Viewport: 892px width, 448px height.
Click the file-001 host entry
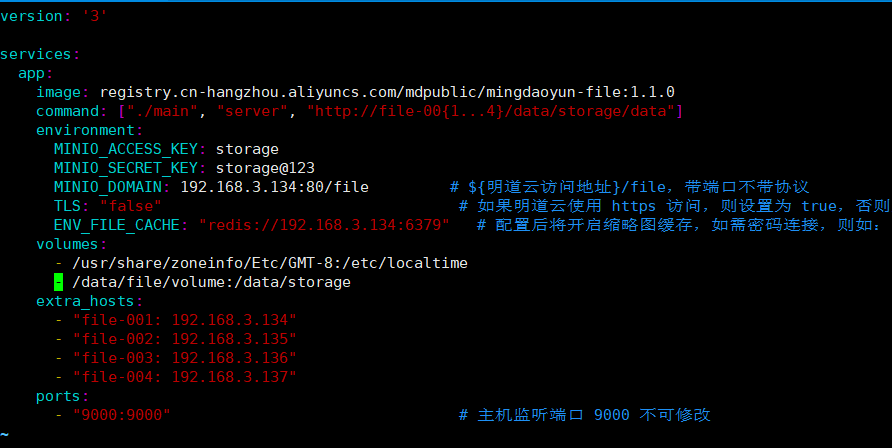[185, 320]
